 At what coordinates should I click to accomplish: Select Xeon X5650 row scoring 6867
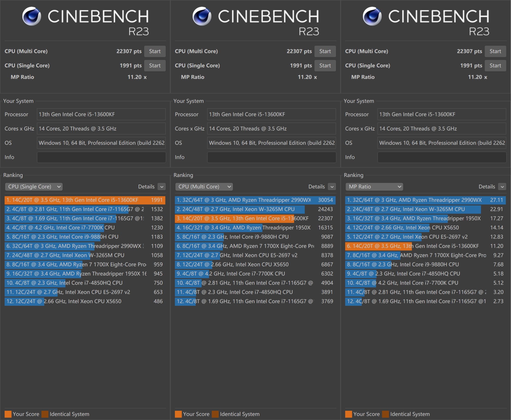(x=255, y=264)
